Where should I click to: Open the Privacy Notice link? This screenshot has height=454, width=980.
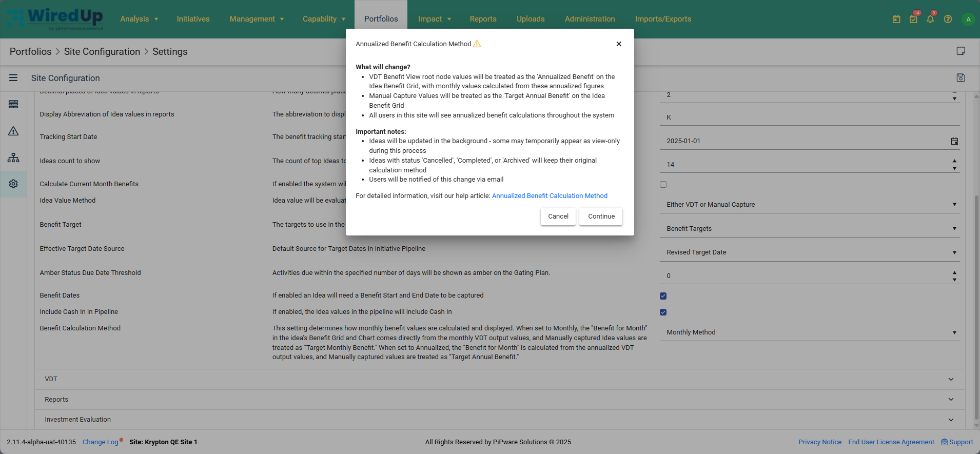pyautogui.click(x=819, y=442)
